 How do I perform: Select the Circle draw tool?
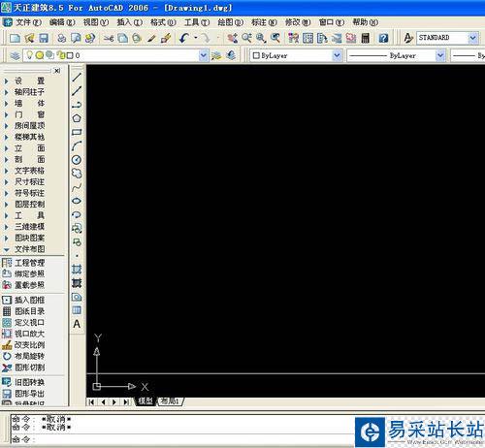pos(77,160)
